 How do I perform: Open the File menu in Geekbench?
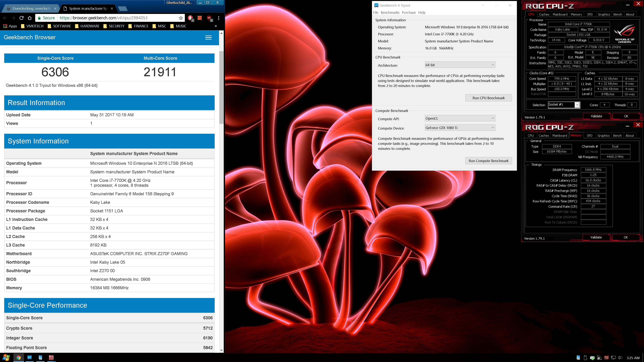tap(375, 13)
